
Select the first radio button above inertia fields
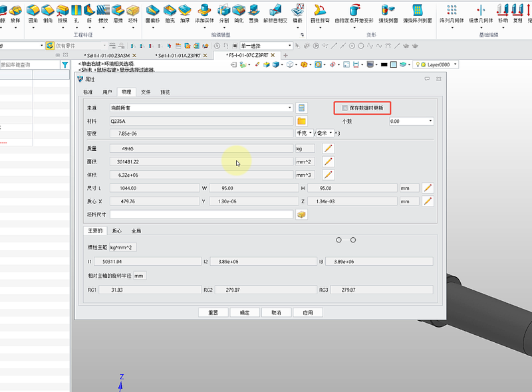pyautogui.click(x=338, y=239)
